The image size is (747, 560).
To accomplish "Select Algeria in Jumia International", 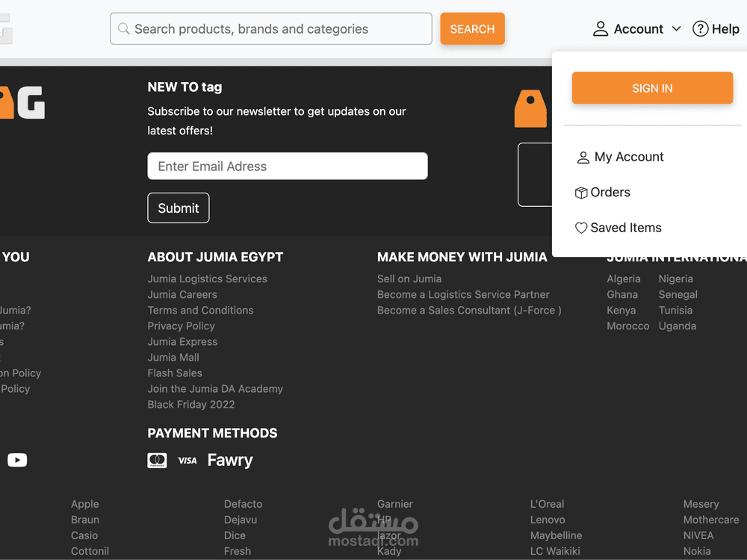I will click(624, 279).
